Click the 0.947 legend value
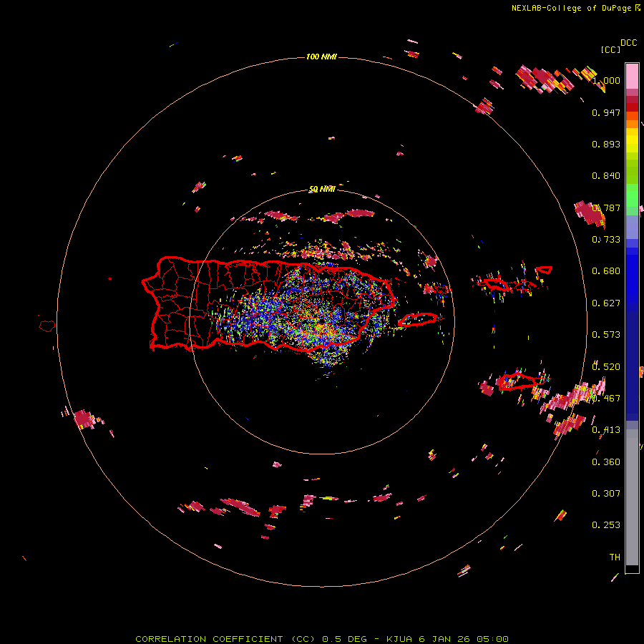The image size is (644, 644). pos(606,112)
